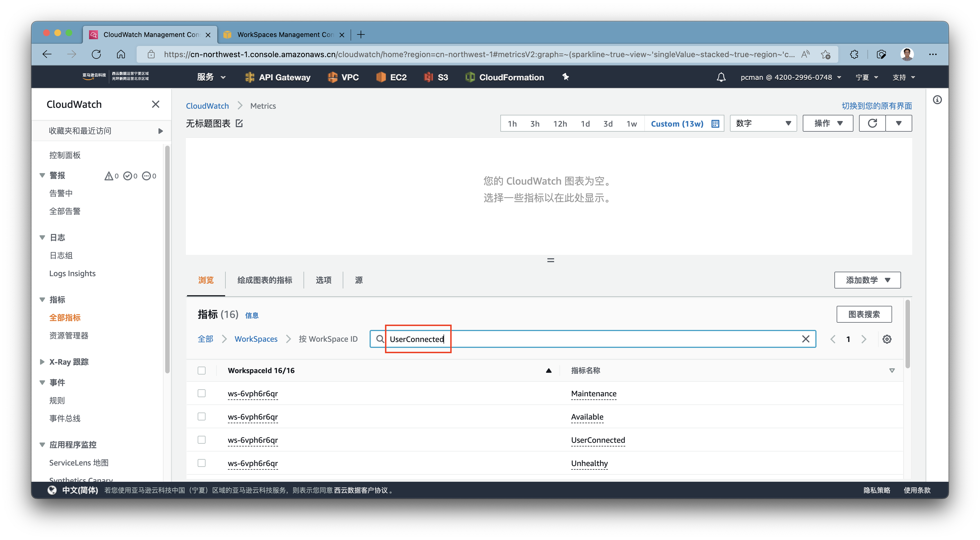The image size is (980, 540).
Task: Expand the X-Ray 跟踪 sidebar section
Action: (42, 362)
